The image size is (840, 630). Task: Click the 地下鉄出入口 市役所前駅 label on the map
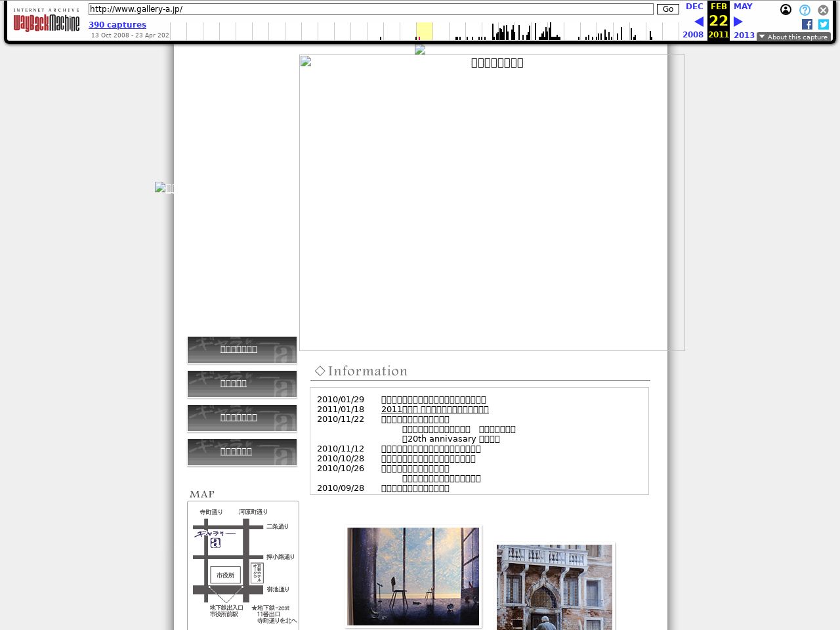(226, 611)
